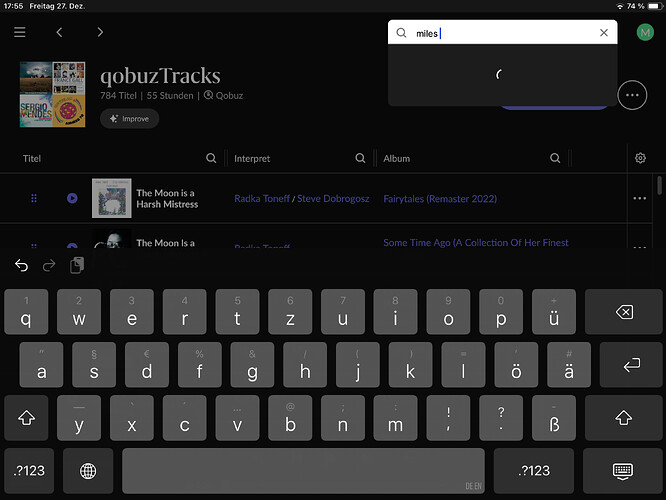Image resolution: width=666 pixels, height=500 pixels.
Task: Open column settings gear icon
Action: point(640,158)
